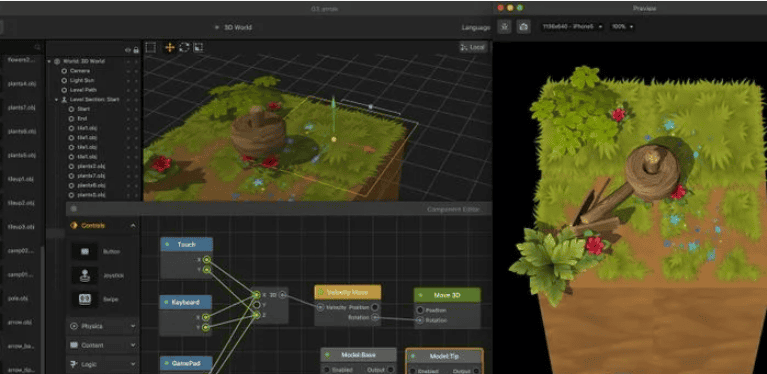The image size is (767, 374).
Task: Toggle the visibility eye column header
Action: click(128, 49)
